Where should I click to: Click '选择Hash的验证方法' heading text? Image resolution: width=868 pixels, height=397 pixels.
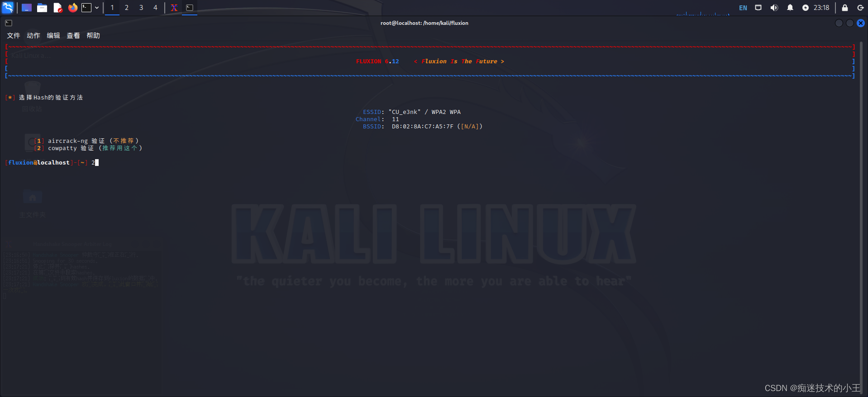pos(51,98)
